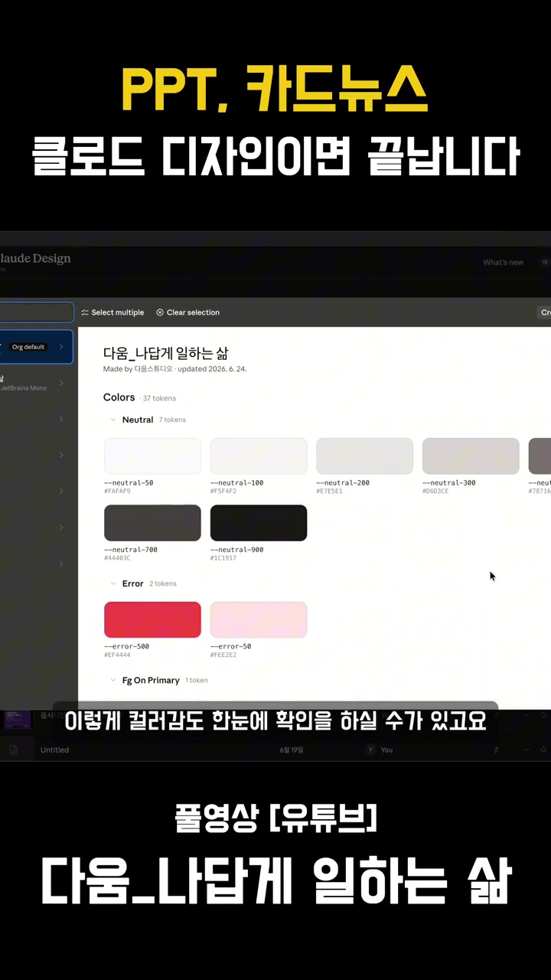This screenshot has height=980, width=551.
Task: Click Clear selection in the toolbar
Action: (x=187, y=312)
